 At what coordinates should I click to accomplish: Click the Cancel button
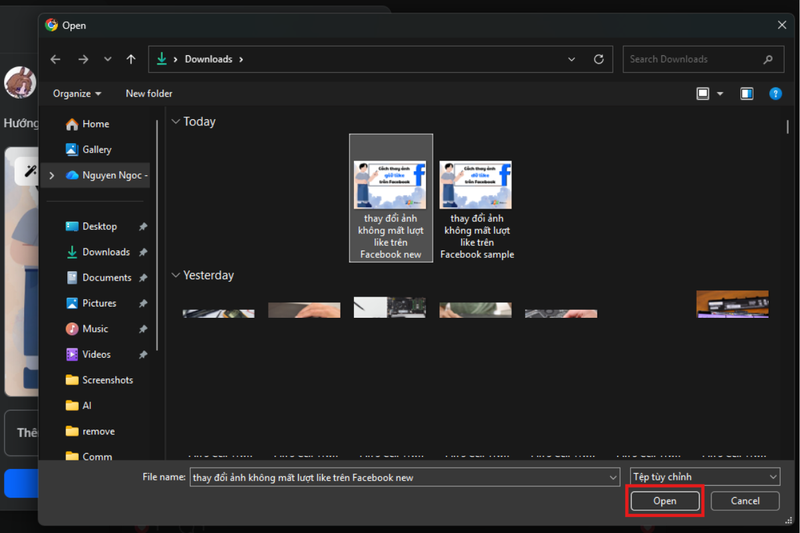click(745, 501)
